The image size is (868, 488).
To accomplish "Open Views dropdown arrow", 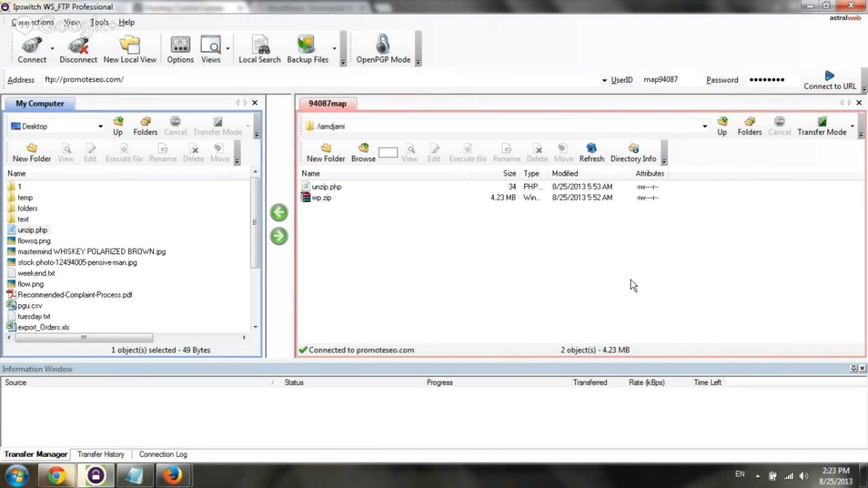I will pos(227,48).
